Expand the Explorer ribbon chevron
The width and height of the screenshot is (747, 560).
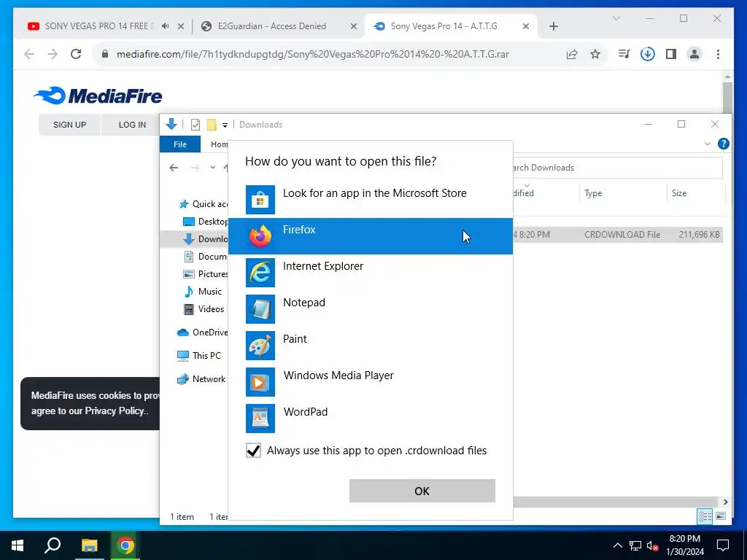pyautogui.click(x=708, y=144)
